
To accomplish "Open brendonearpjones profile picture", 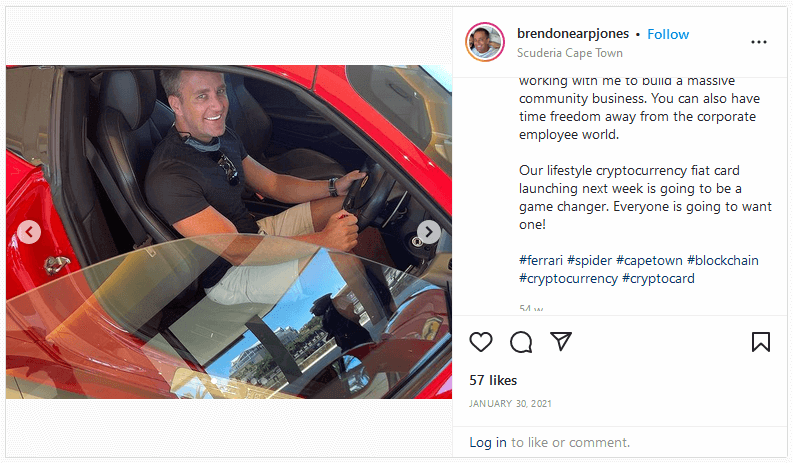I will click(485, 42).
